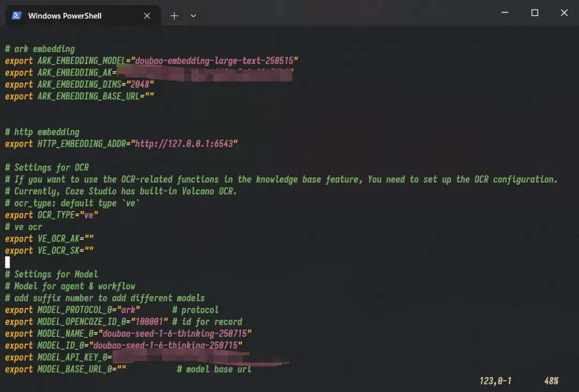Click MODEL_PROTOCOL_0="ark" value
Viewport: 579px width, 392px height.
tap(129, 310)
